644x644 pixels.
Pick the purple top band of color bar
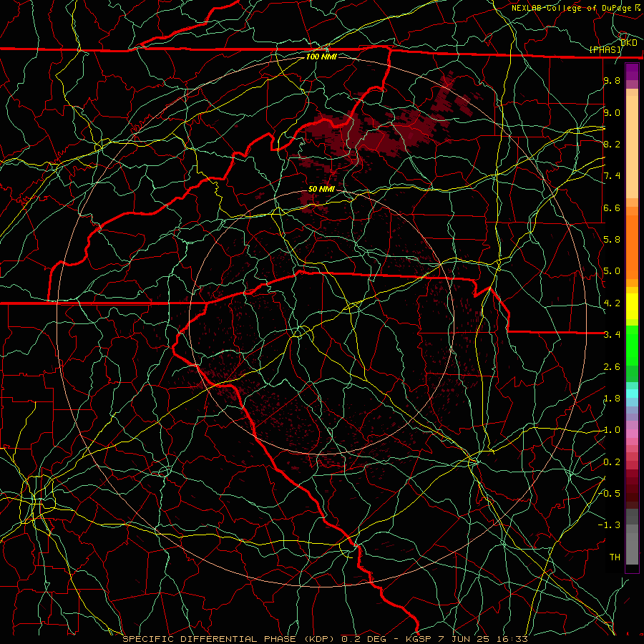(632, 72)
